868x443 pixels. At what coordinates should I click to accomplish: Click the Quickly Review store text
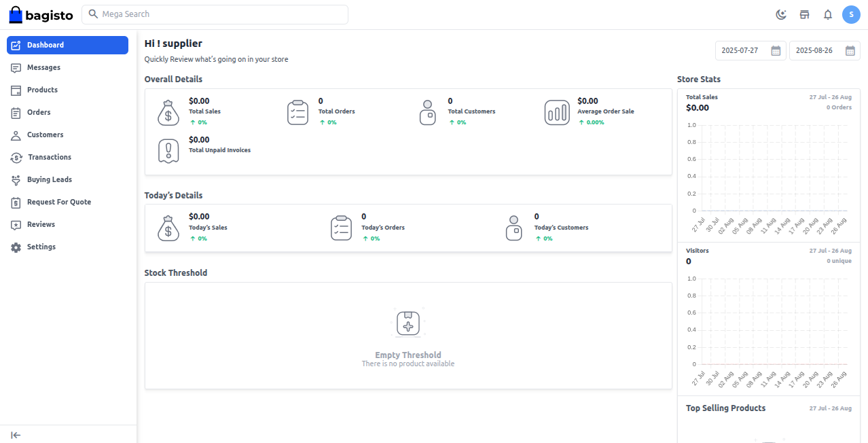[216, 59]
